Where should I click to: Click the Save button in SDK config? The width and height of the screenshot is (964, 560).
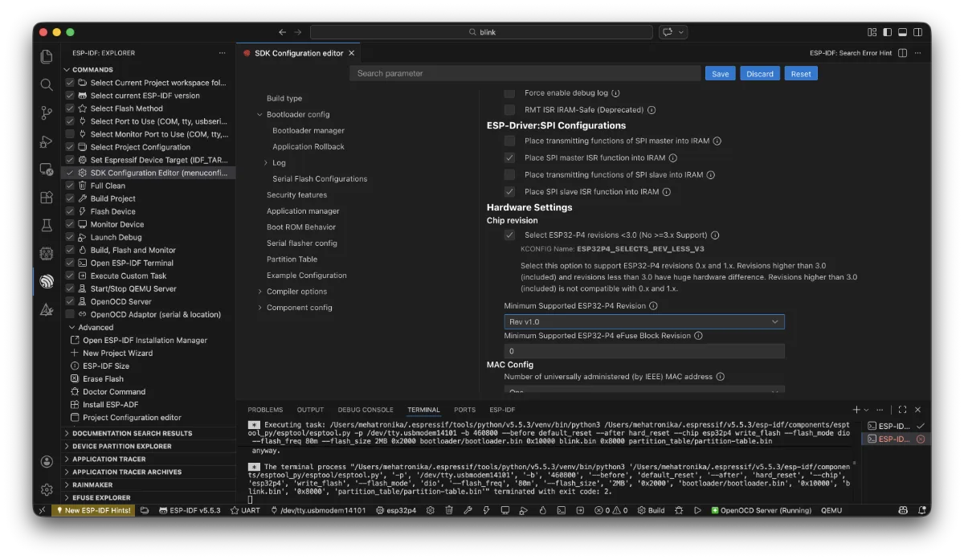tap(720, 74)
